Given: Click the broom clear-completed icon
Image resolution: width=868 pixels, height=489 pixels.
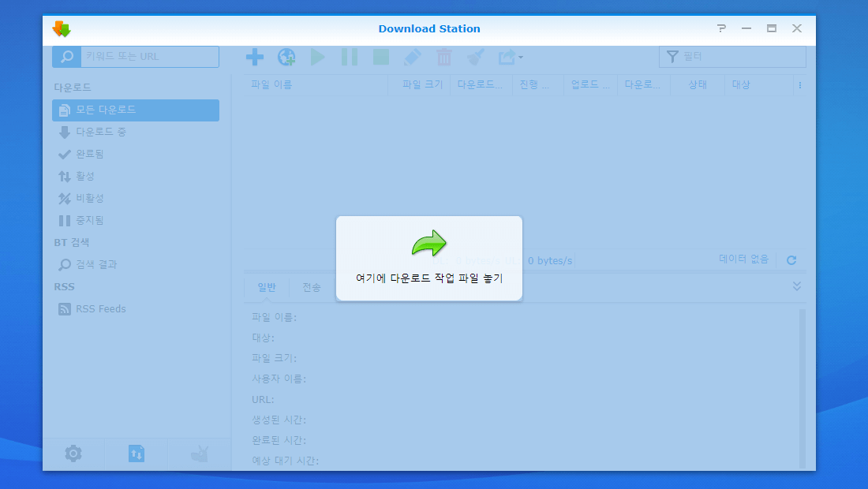Looking at the screenshot, I should [476, 57].
